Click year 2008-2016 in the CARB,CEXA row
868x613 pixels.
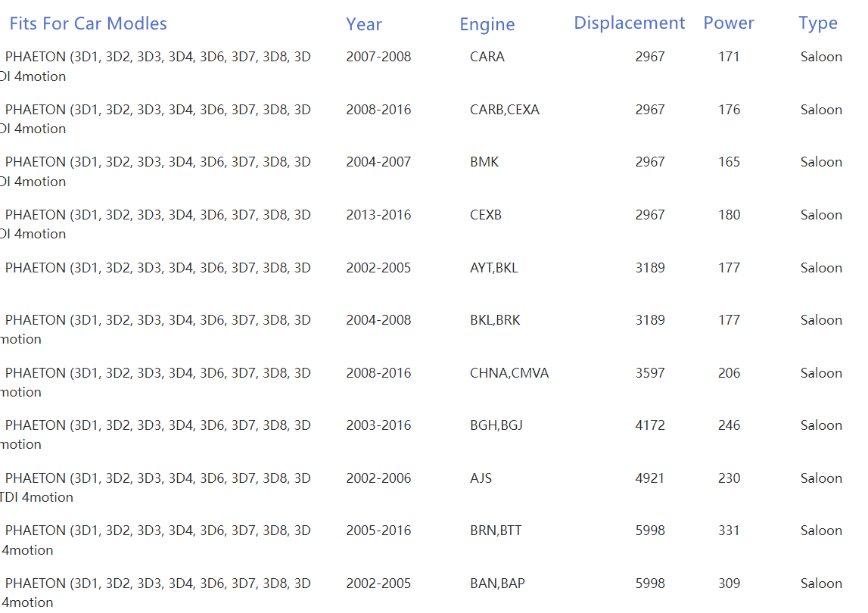(x=378, y=110)
